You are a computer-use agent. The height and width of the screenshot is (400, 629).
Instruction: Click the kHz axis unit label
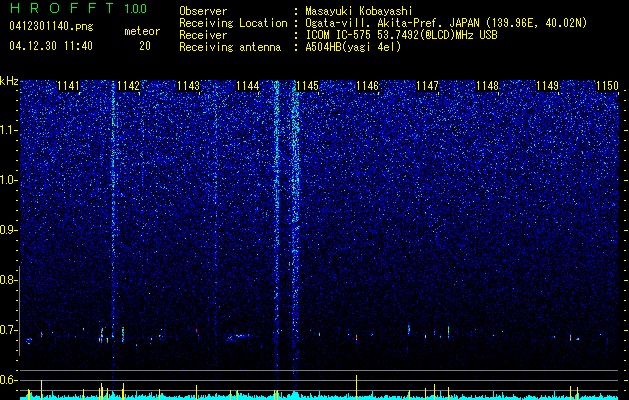(x=9, y=81)
